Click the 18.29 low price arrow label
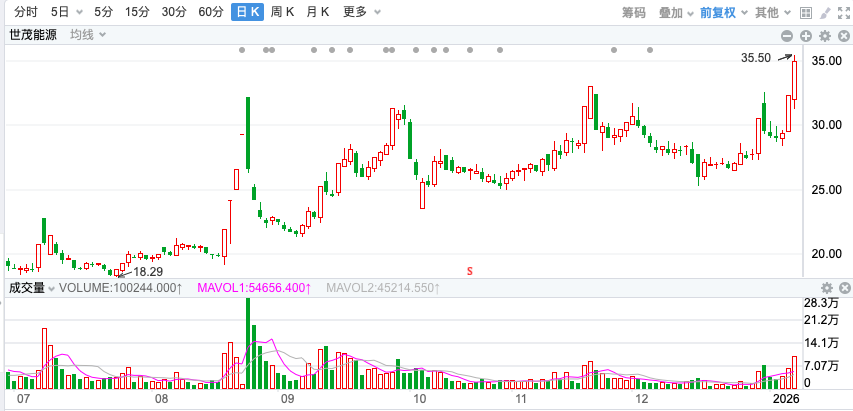853x411 pixels. (x=147, y=271)
